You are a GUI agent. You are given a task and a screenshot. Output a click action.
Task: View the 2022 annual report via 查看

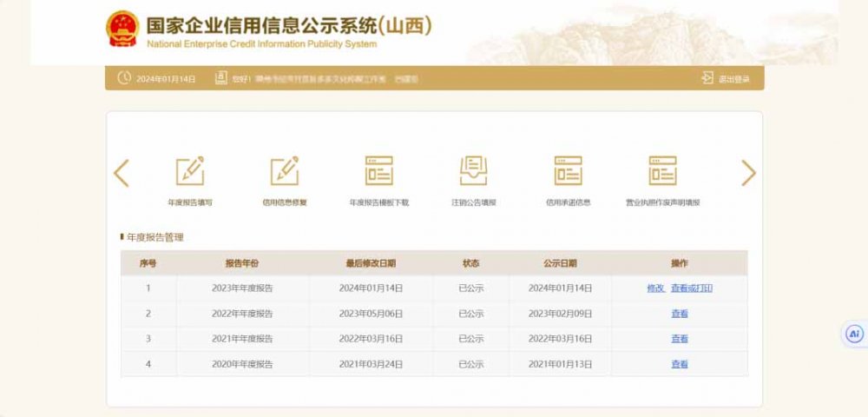click(x=679, y=314)
